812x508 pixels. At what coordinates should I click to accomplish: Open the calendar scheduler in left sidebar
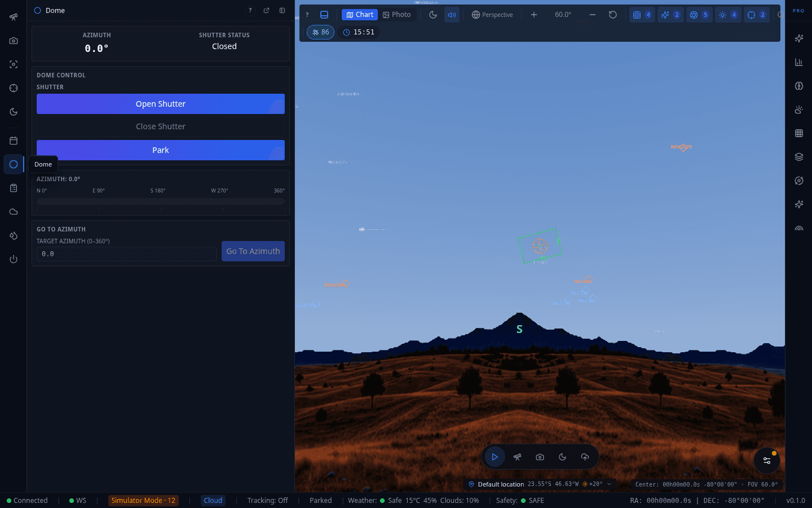(14, 141)
